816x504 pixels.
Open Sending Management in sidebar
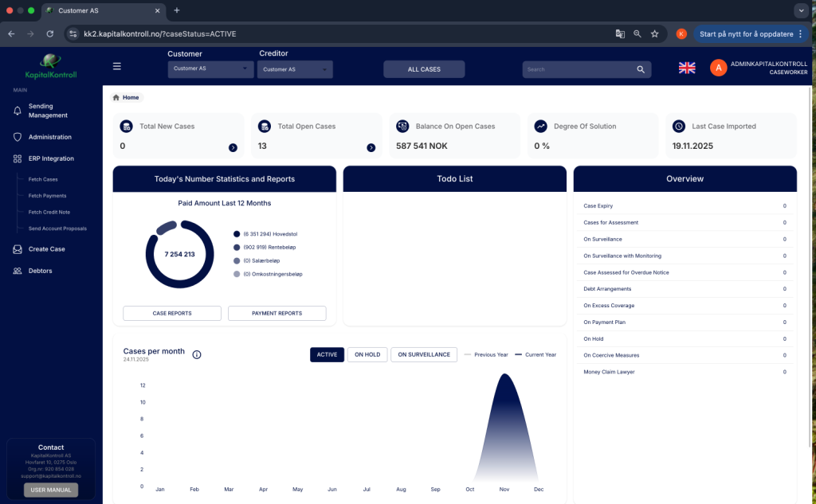[48, 111]
